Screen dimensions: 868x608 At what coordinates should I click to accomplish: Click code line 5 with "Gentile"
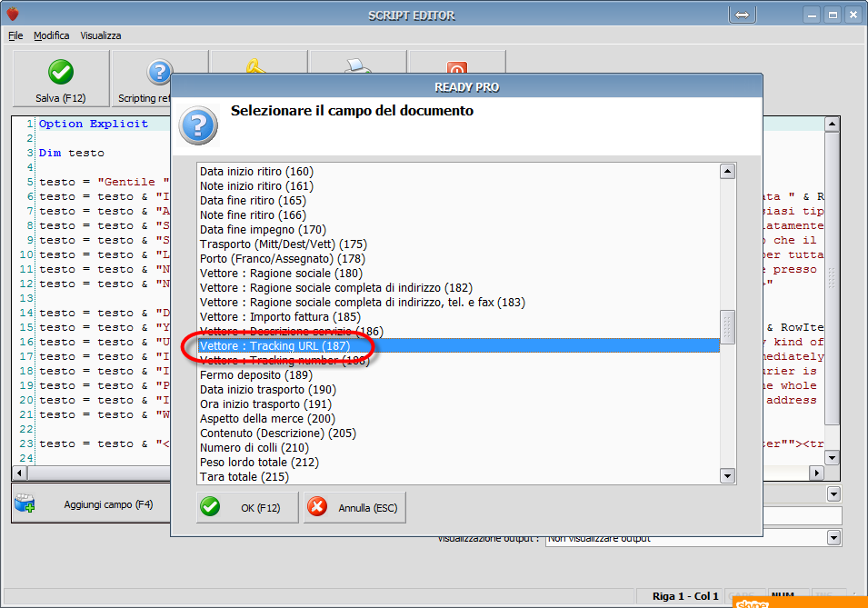click(105, 182)
